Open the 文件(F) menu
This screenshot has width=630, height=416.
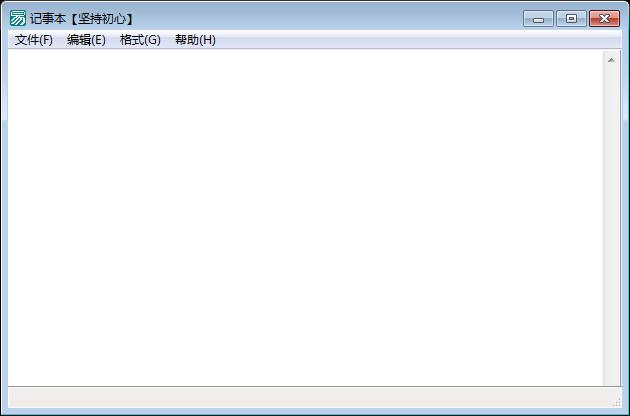coord(34,40)
